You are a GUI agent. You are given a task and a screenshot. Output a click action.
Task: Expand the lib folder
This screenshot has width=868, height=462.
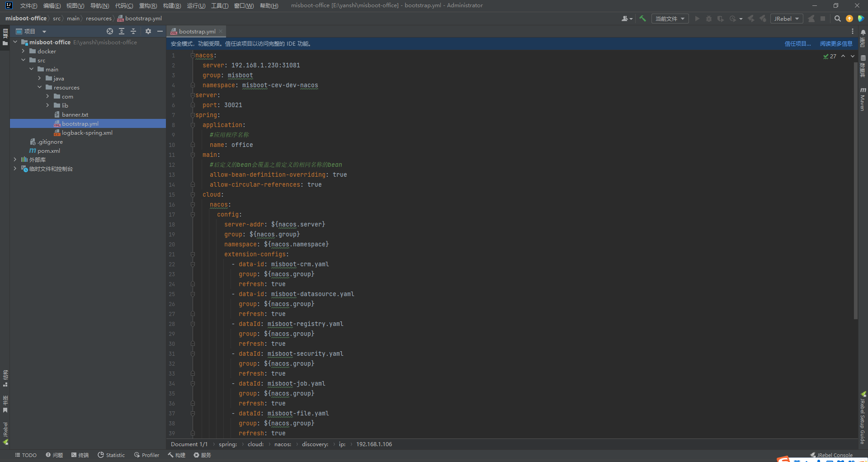(x=47, y=105)
